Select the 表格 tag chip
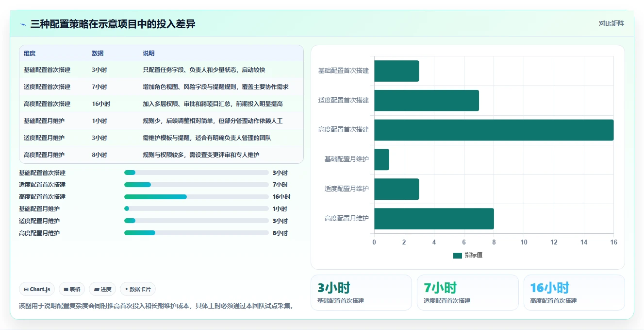This screenshot has height=330, width=644. tap(72, 289)
